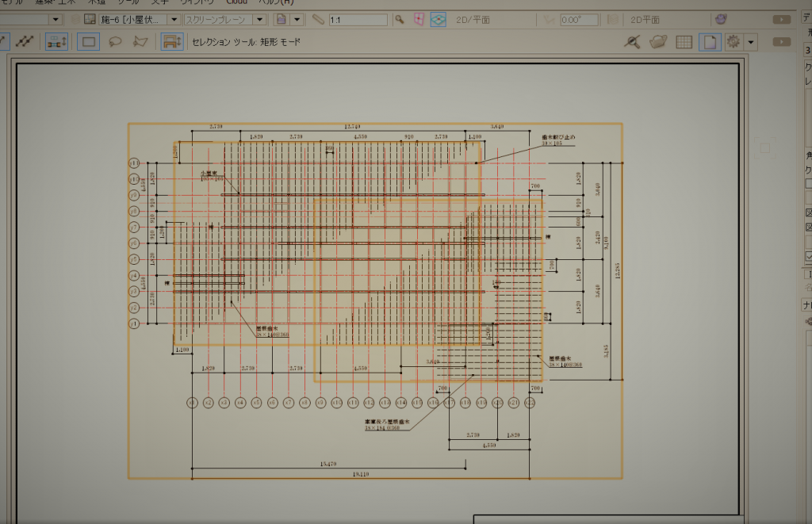Toggle the checked checkbox in right panel
Screen dimensions: 812x524
(809, 256)
